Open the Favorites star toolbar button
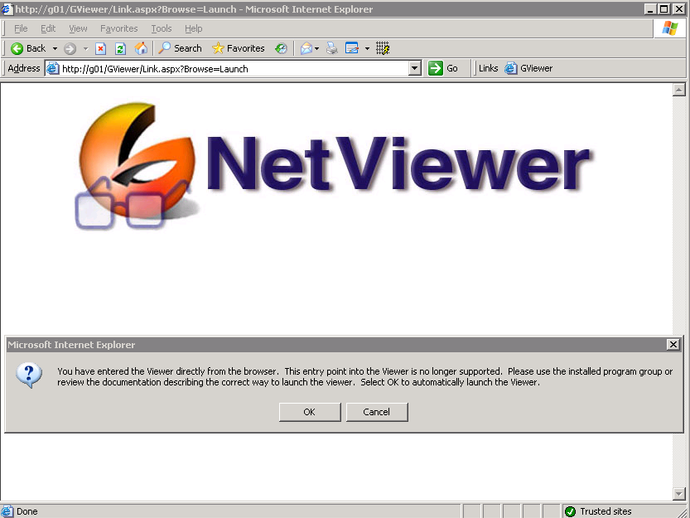Viewport: 690px width, 518px height. (x=238, y=48)
